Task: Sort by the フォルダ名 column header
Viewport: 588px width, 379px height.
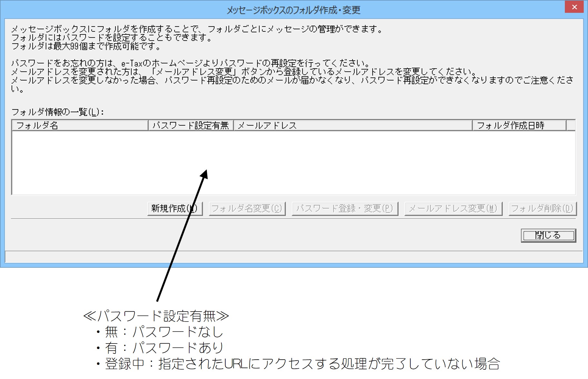Action: click(x=80, y=125)
